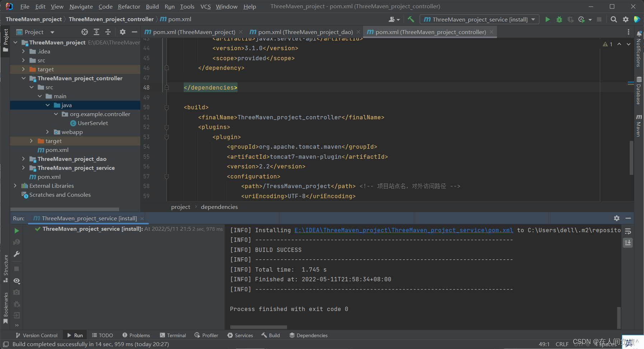Click console horizontal scrollbar
This screenshot has height=349, width=644.
[258, 327]
